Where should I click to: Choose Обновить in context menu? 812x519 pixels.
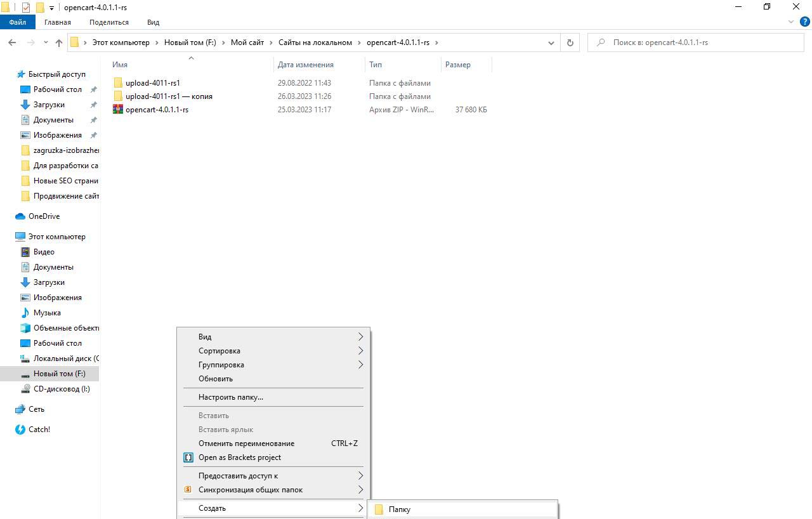point(215,379)
